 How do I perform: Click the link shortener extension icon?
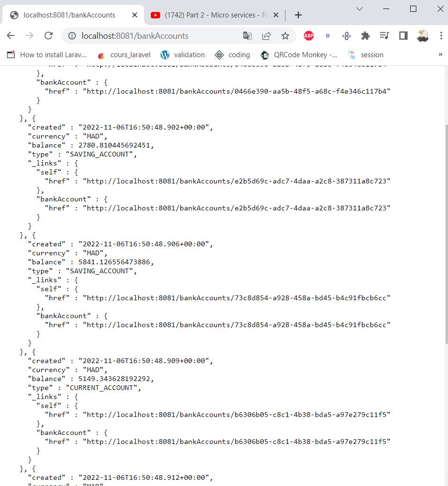(x=346, y=35)
